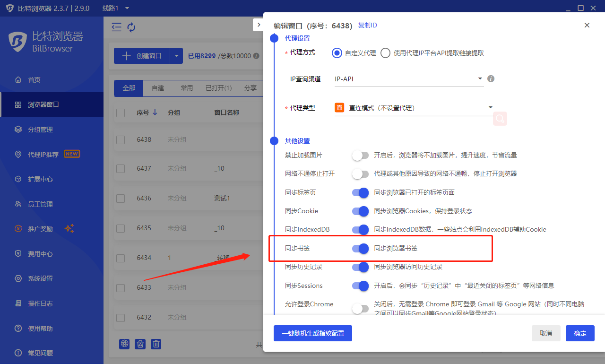The width and height of the screenshot is (605, 364).
Task: Collapse the sidebar with the menu fold icon
Action: pos(117,27)
